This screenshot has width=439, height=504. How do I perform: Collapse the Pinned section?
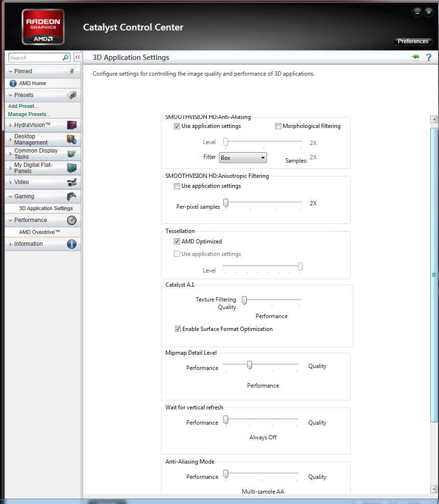tap(10, 71)
